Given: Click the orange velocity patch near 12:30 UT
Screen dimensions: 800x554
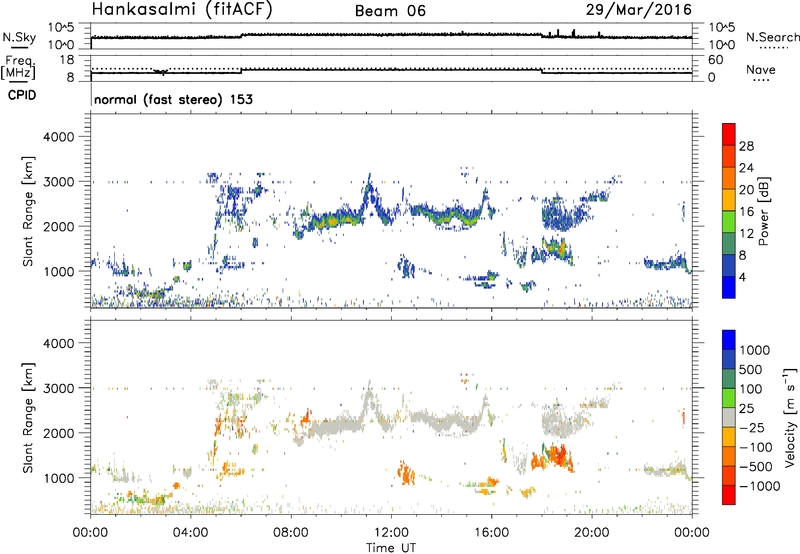Looking at the screenshot, I should click(x=406, y=472).
